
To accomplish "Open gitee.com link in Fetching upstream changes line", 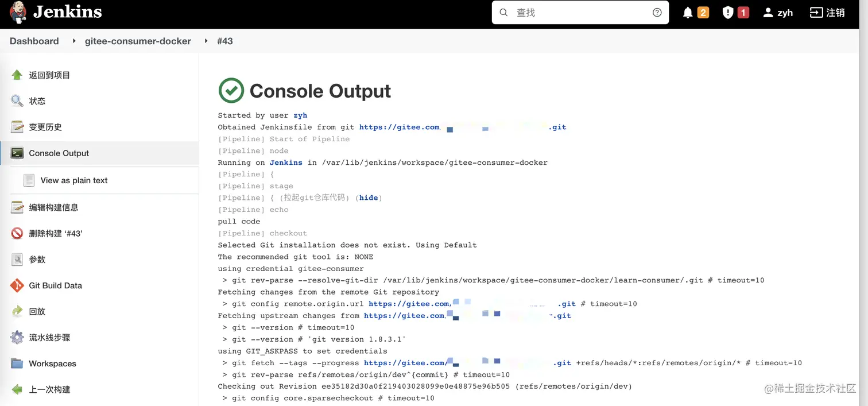I will [467, 315].
